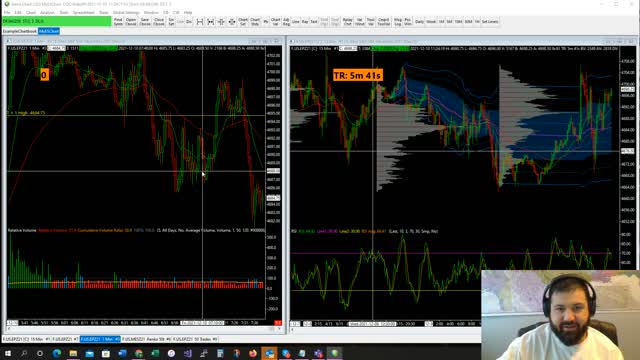Select the ExampleChartbook tab
The height and width of the screenshot is (360, 640).
point(20,31)
